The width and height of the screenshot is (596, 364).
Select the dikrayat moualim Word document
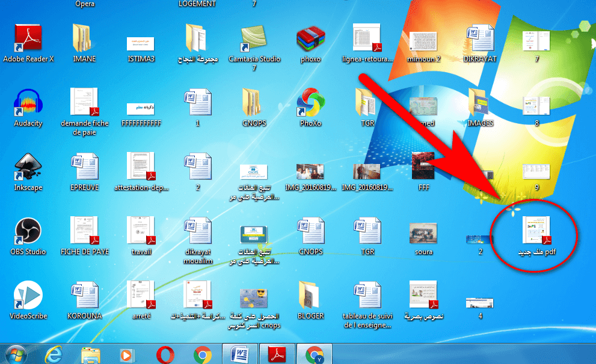(198, 231)
